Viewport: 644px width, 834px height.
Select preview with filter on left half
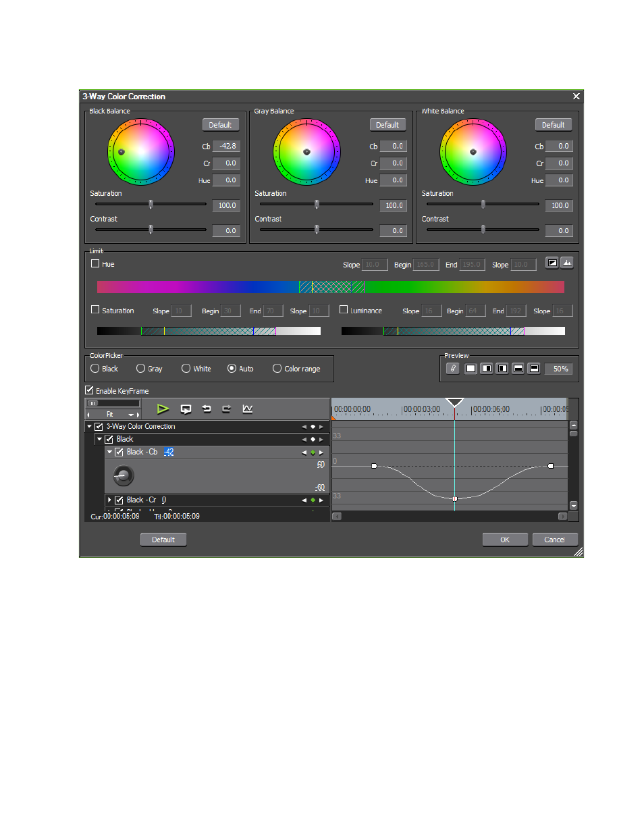click(502, 368)
